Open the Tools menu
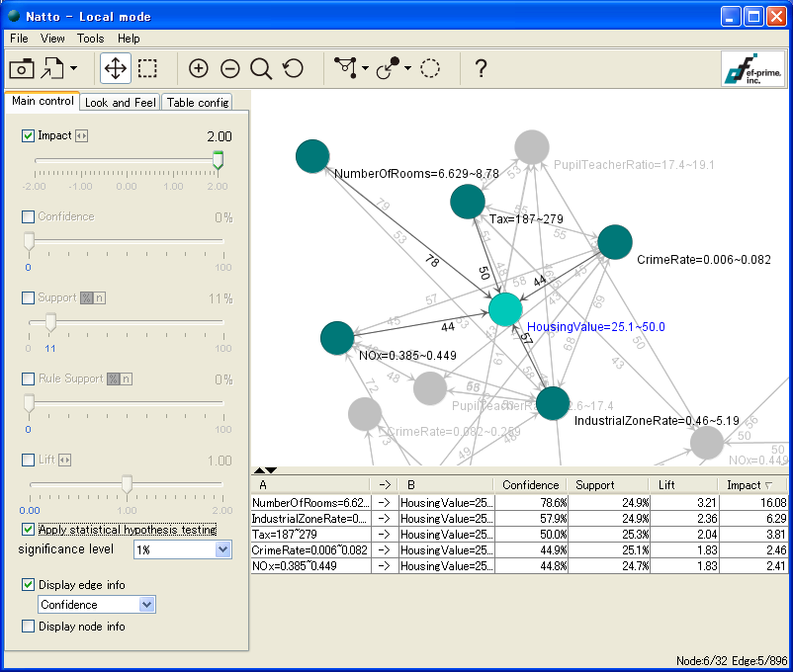Image resolution: width=793 pixels, height=672 pixels. (x=90, y=39)
